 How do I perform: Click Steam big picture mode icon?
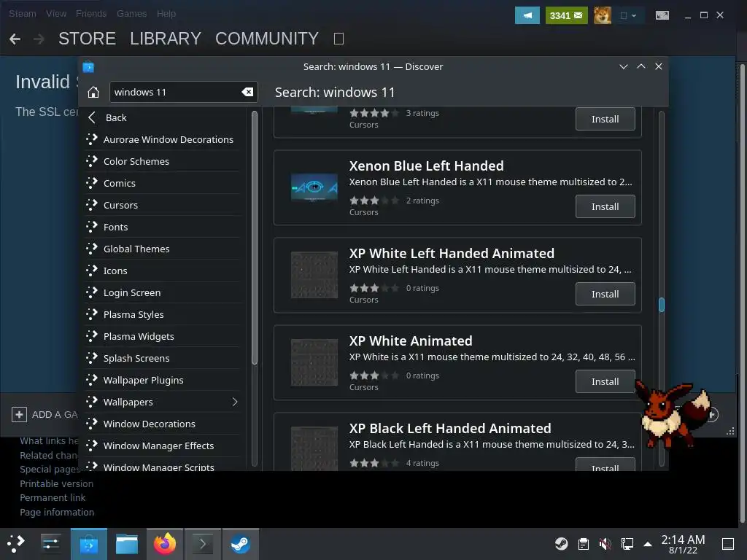pyautogui.click(x=662, y=15)
